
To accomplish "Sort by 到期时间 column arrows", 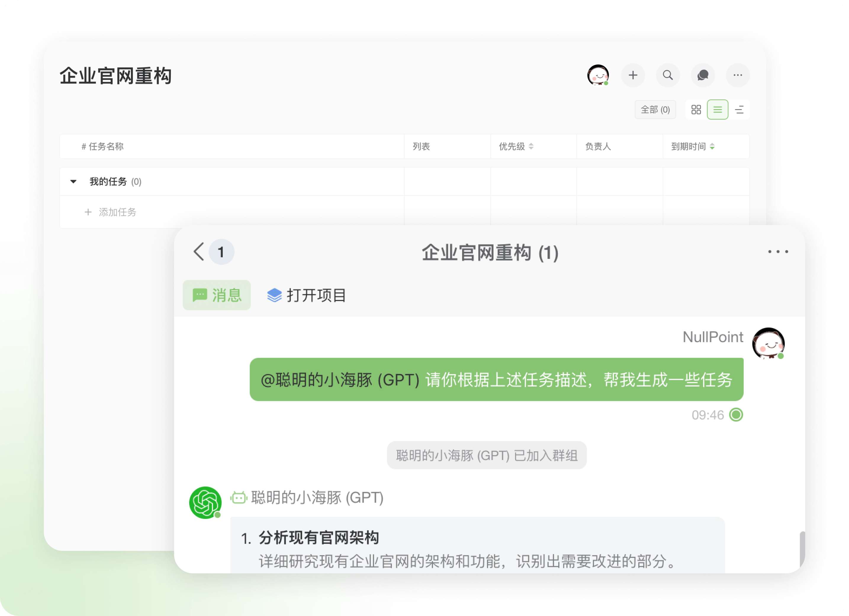I will pyautogui.click(x=712, y=146).
